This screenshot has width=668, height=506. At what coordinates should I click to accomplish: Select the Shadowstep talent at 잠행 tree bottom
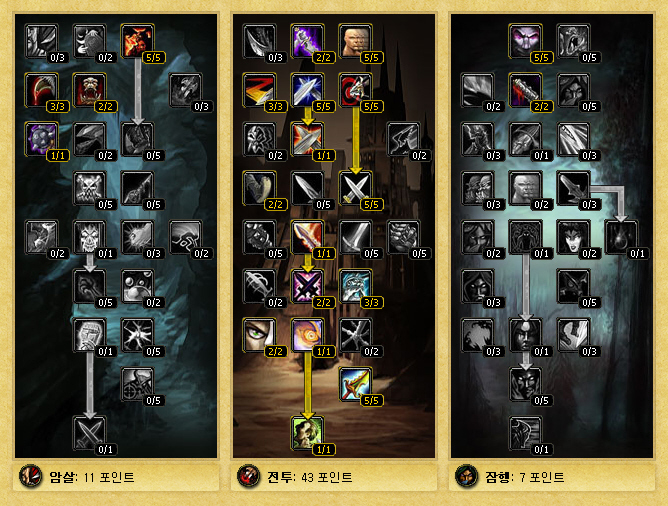526,433
